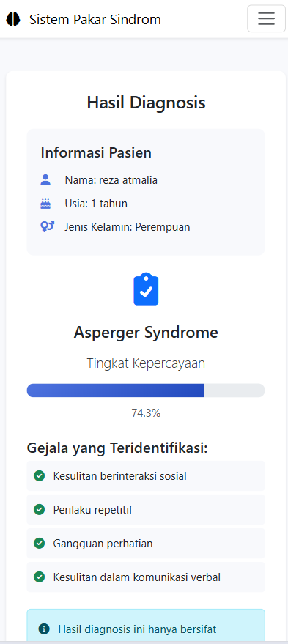Viewport: 288px width, 644px height.
Task: Click the birthday cake icon beside Usia
Action: tap(45, 203)
